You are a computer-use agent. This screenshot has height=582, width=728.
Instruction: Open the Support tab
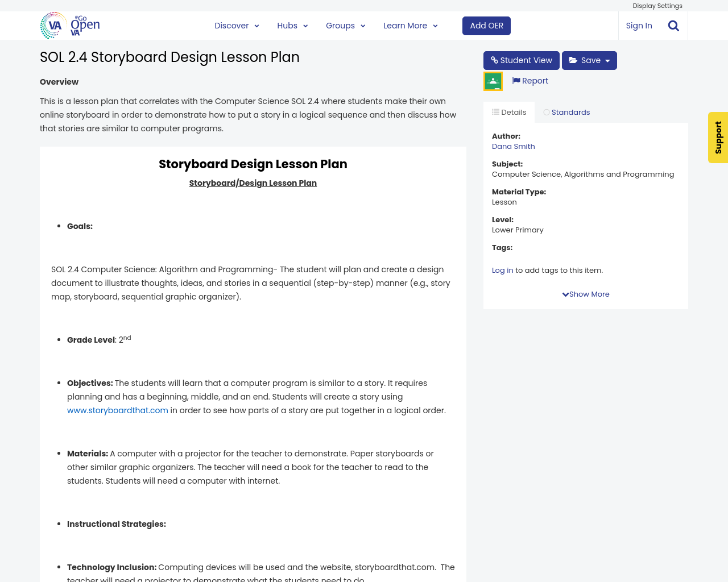[x=718, y=138]
